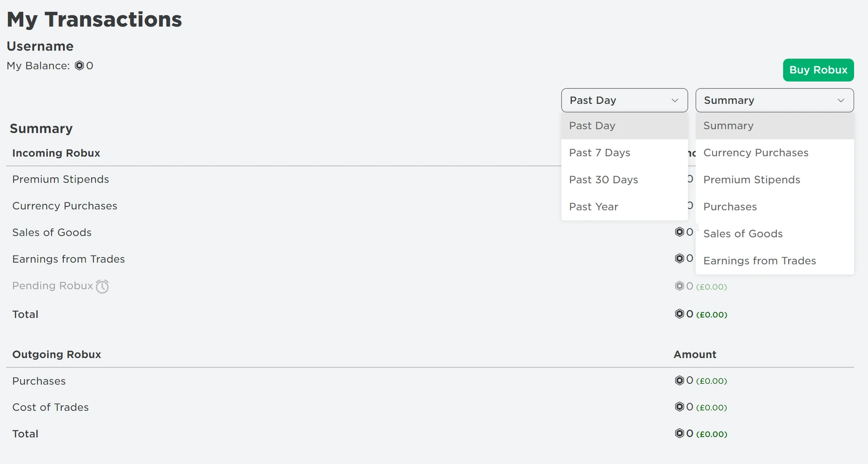
Task: Select Past 7 Days option
Action: click(599, 153)
